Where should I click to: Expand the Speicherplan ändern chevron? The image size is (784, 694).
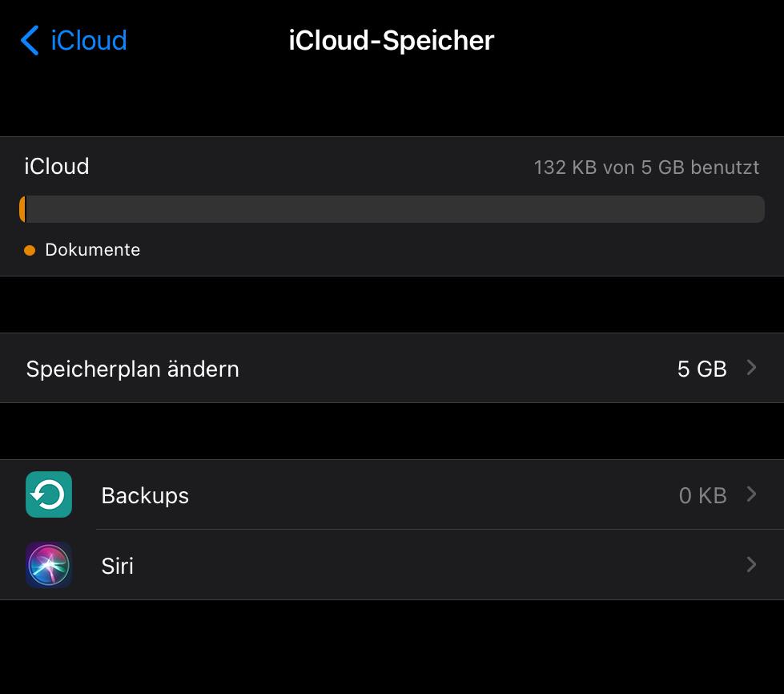[x=751, y=368]
